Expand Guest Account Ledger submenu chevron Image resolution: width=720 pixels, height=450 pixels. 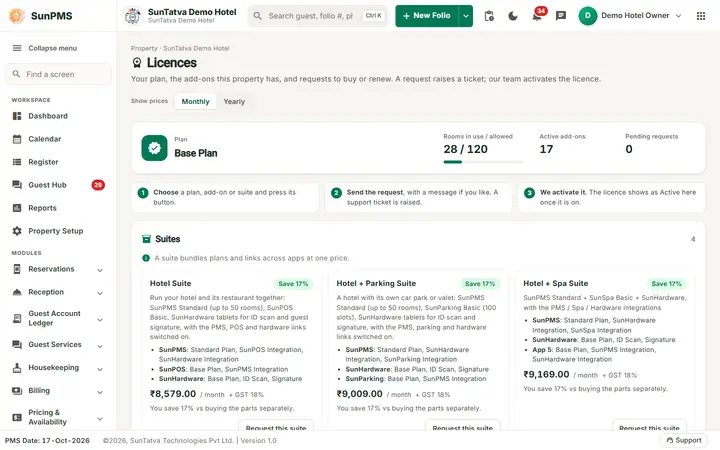100,319
